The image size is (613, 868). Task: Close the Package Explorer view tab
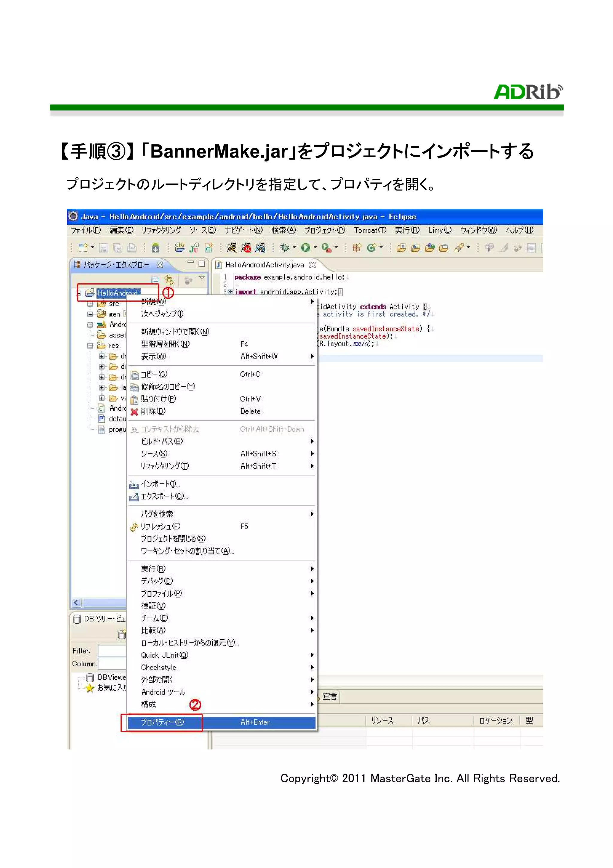(160, 265)
